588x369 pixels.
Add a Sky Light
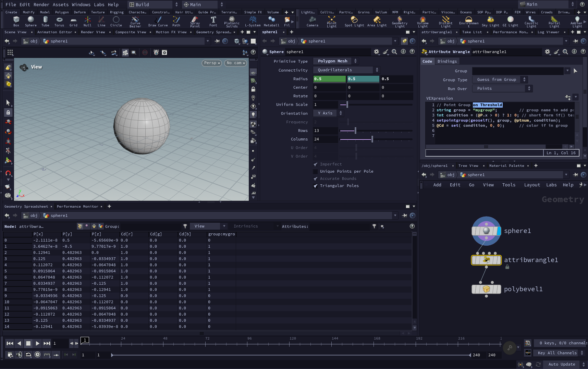(490, 21)
